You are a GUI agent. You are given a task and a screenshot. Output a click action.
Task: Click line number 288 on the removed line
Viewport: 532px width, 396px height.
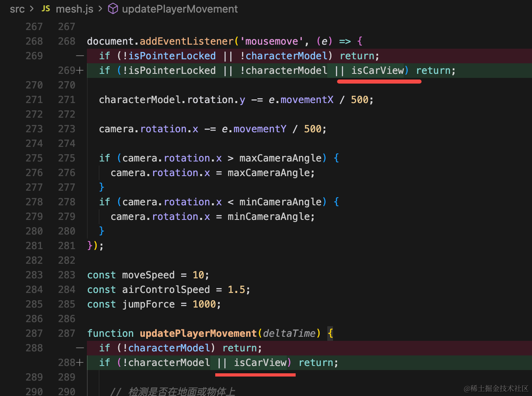pos(34,348)
